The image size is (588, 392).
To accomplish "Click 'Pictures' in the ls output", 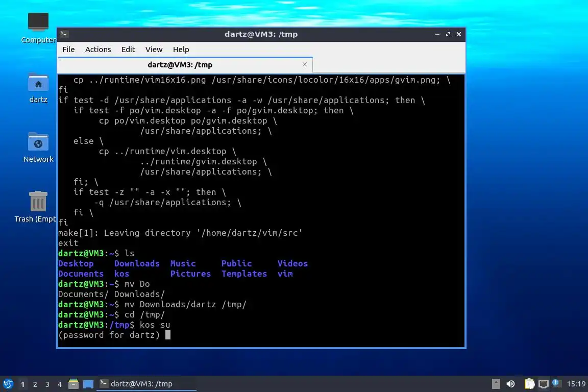I will click(x=190, y=274).
